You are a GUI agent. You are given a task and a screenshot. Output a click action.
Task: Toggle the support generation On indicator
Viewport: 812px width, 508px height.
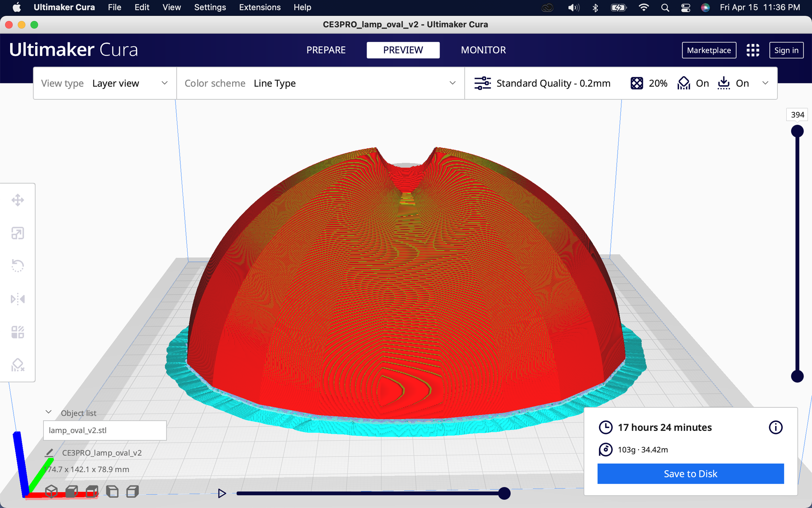pos(693,83)
